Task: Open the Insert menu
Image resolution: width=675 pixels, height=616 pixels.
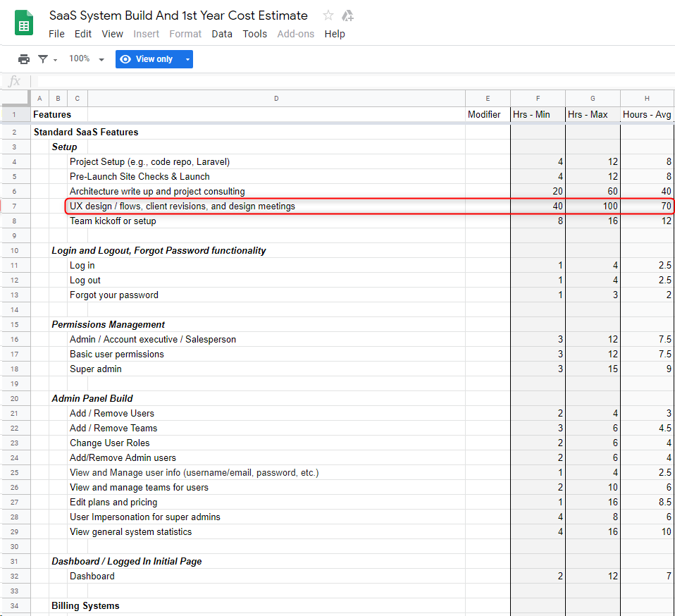Action: 146,34
